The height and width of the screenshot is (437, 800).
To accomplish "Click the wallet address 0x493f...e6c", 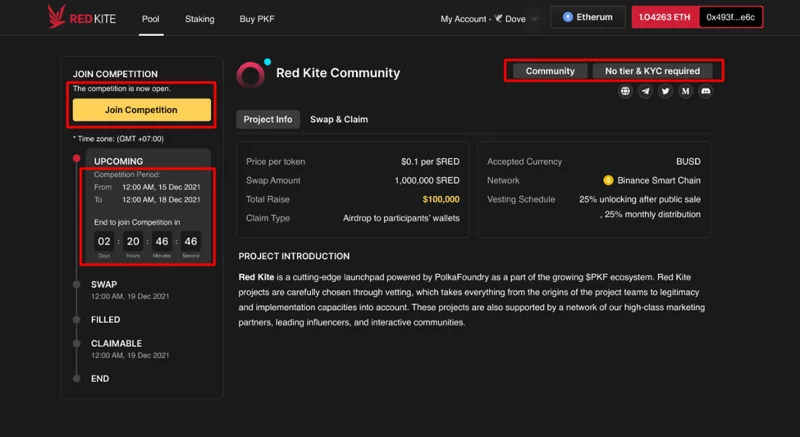I will click(731, 17).
